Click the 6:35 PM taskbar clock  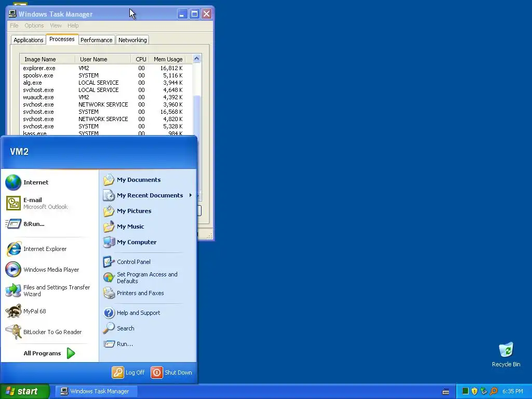point(513,391)
